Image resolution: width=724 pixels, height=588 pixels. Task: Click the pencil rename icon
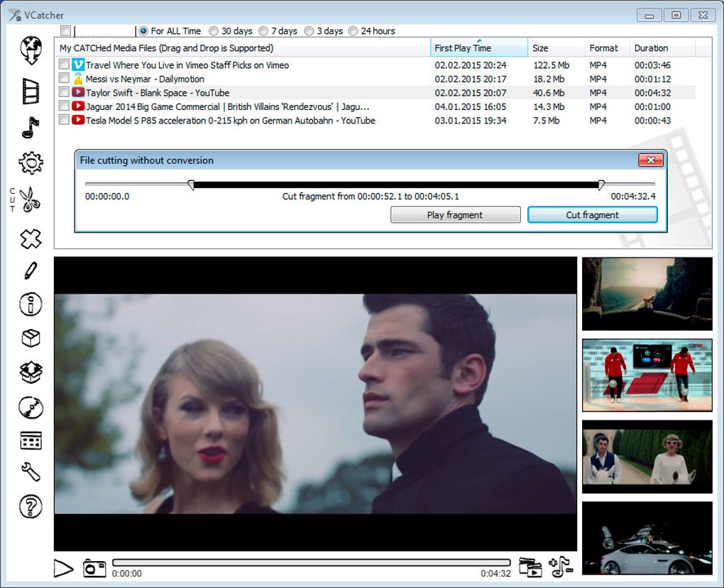31,270
